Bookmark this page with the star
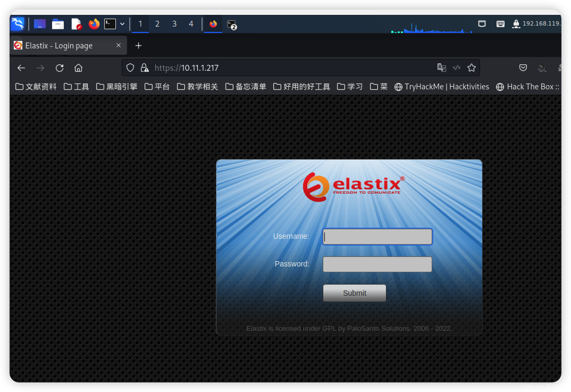571x392 pixels. tap(472, 68)
